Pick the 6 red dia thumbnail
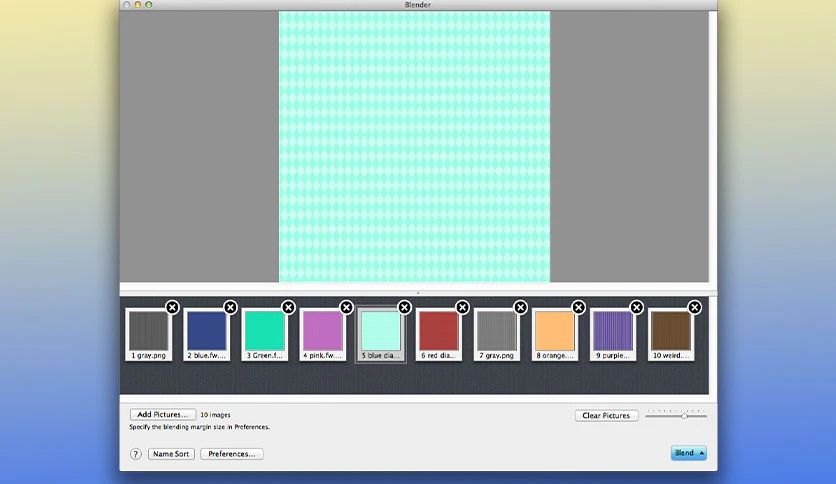This screenshot has height=484, width=836. [x=439, y=334]
